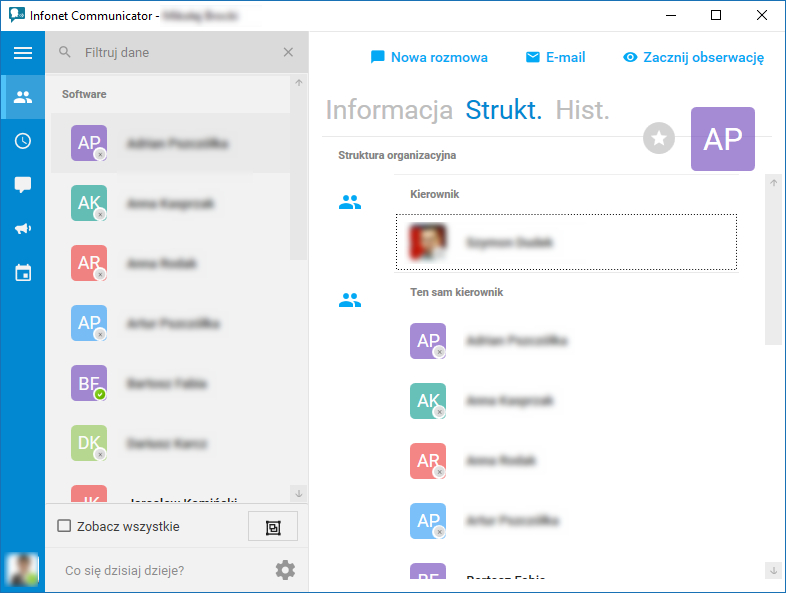Open the conversations chat bubble icon
Screen dimensions: 786x593
[23, 184]
